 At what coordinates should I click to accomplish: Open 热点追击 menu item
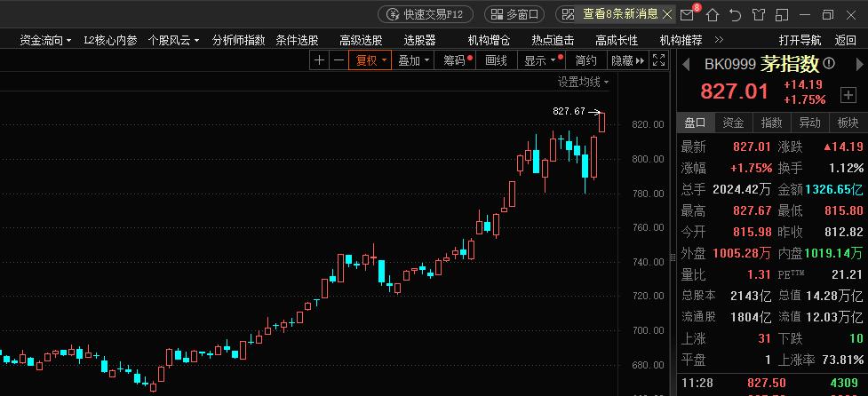[553, 40]
